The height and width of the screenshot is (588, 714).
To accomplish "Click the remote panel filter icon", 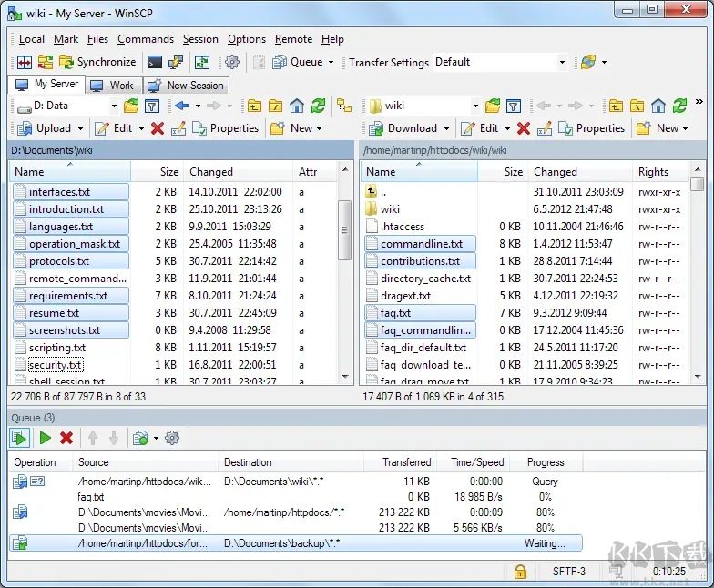I will tap(514, 106).
